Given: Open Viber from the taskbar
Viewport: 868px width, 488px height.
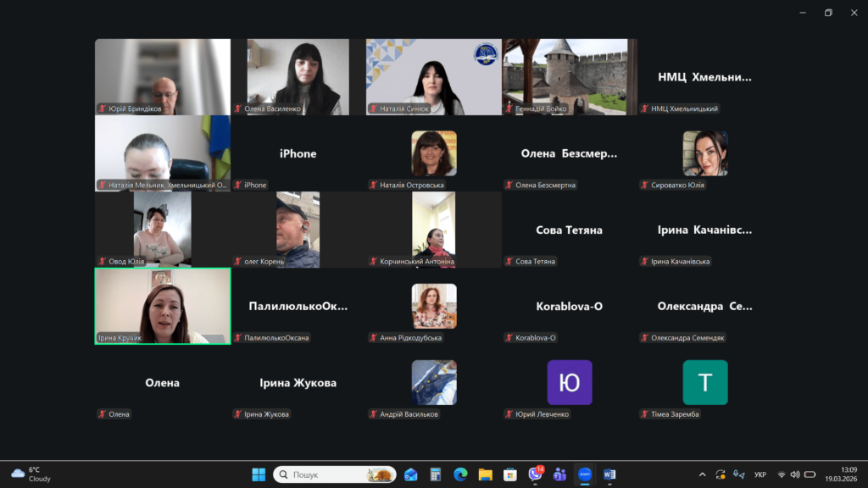Looking at the screenshot, I should (535, 474).
